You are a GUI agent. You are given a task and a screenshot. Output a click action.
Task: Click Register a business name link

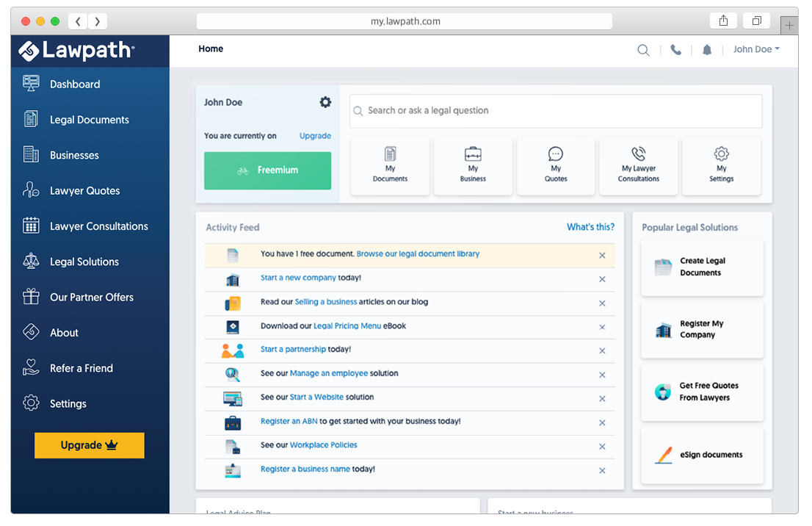coord(305,469)
